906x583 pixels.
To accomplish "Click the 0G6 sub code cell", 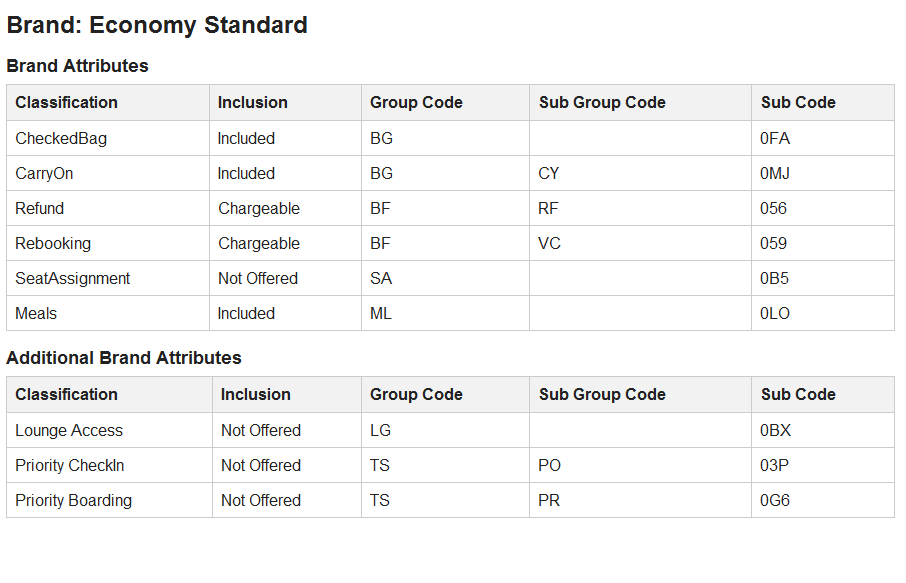I will (775, 500).
